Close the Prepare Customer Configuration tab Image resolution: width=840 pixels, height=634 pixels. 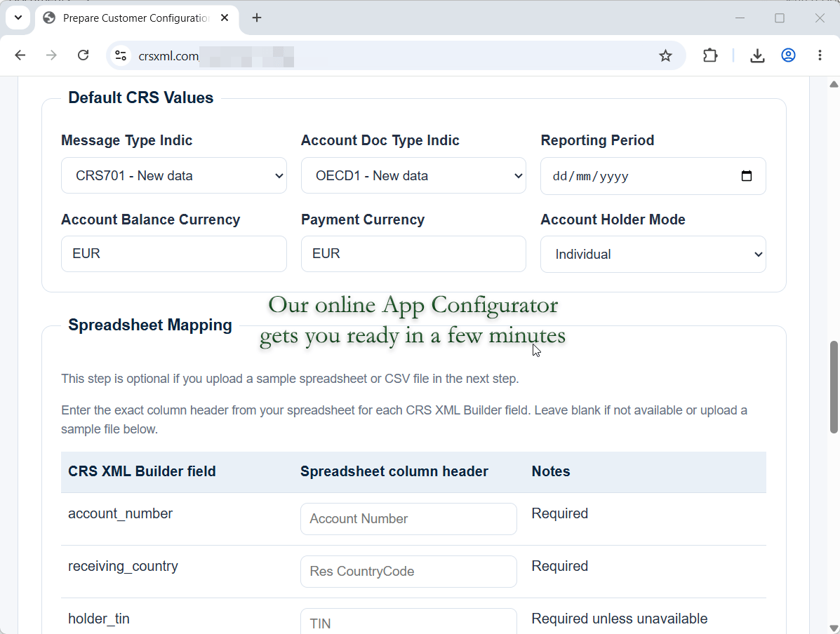(x=225, y=18)
